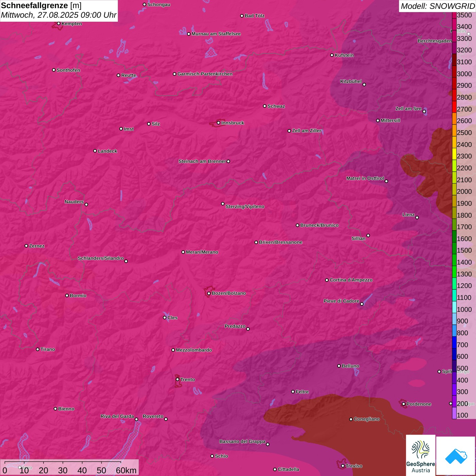
Task: Click the Trento city marker dot
Action: (x=177, y=379)
